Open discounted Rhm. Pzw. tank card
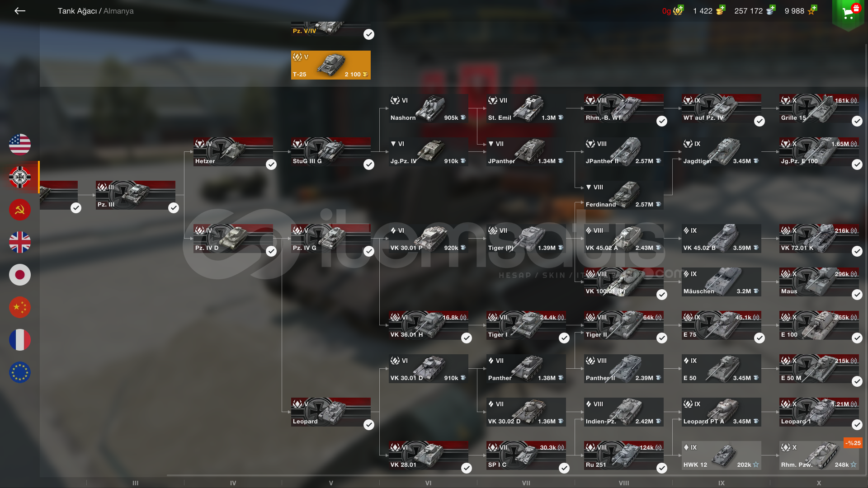The width and height of the screenshot is (868, 488). point(819,455)
